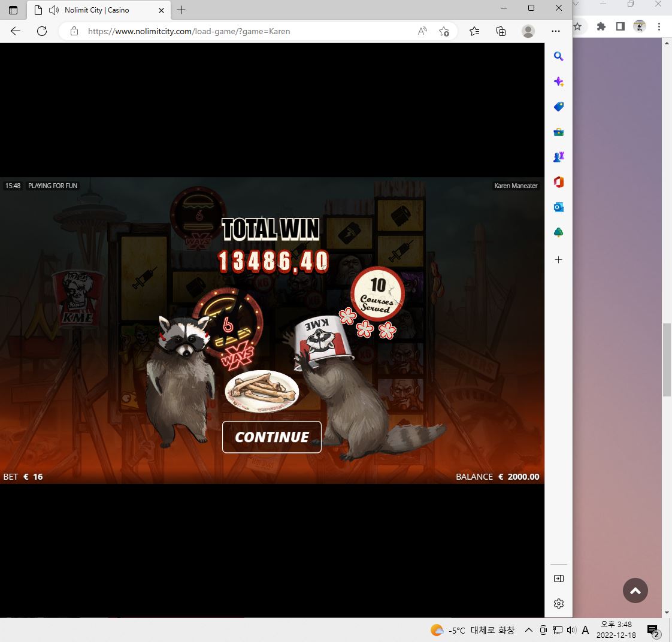The height and width of the screenshot is (642, 672).
Task: Hide the Edge sidebar toggle icon
Action: tap(559, 579)
